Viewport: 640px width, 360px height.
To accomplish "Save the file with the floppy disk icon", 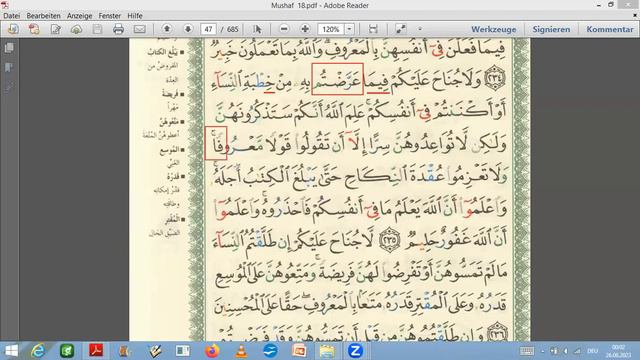I will point(97,29).
